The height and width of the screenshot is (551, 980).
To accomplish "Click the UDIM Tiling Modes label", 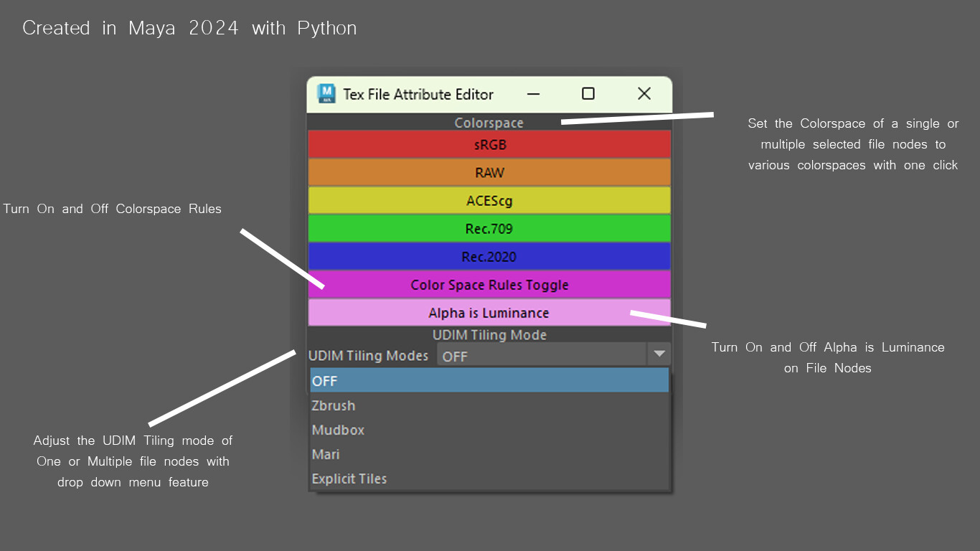I will coord(368,355).
